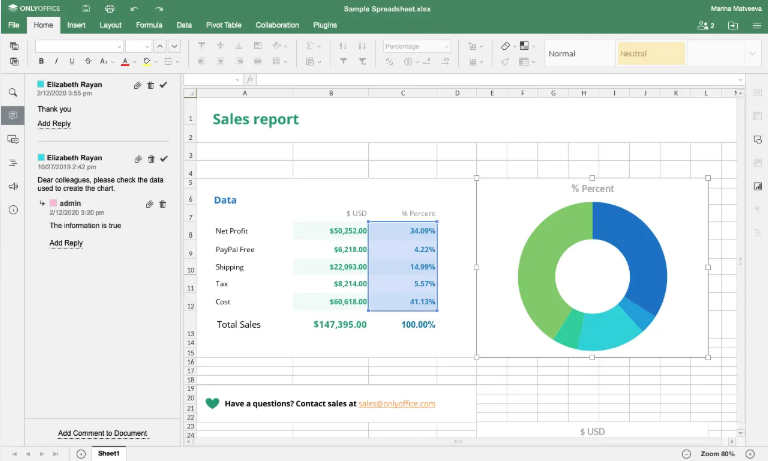This screenshot has width=768, height=461.
Task: Switch to the Layout tab
Action: click(x=110, y=25)
